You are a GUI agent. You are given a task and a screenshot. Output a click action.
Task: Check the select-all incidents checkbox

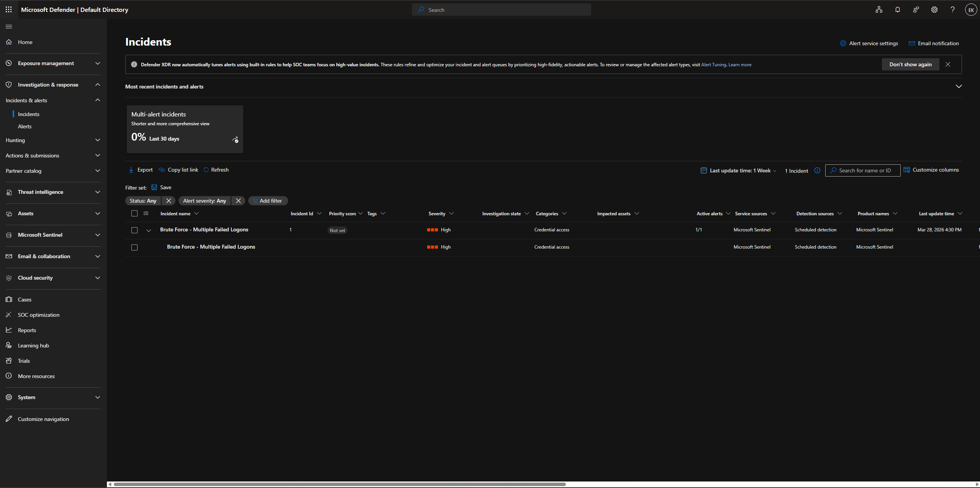pos(134,213)
